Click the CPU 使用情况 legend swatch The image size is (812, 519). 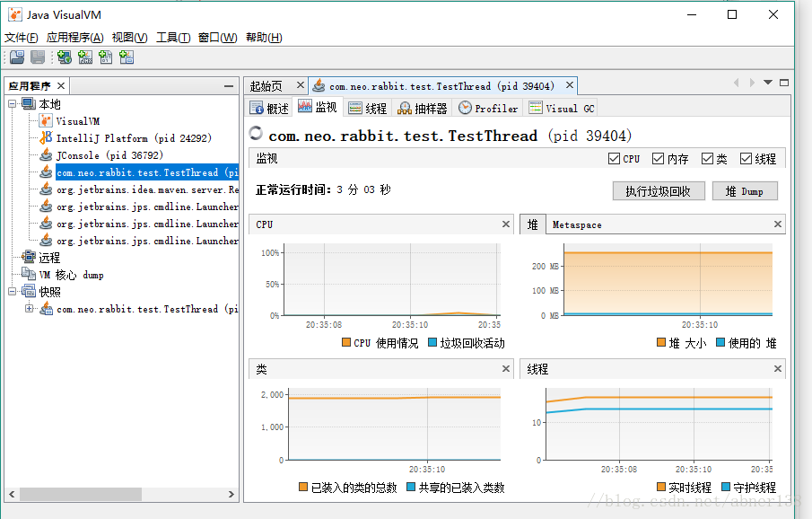pyautogui.click(x=346, y=342)
